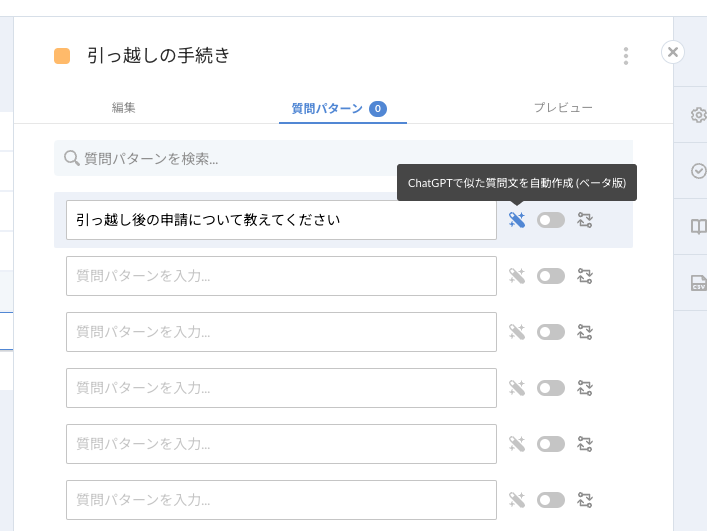Click the 0 count badge on 質問パターン
The width and height of the screenshot is (707, 531).
[x=378, y=109]
